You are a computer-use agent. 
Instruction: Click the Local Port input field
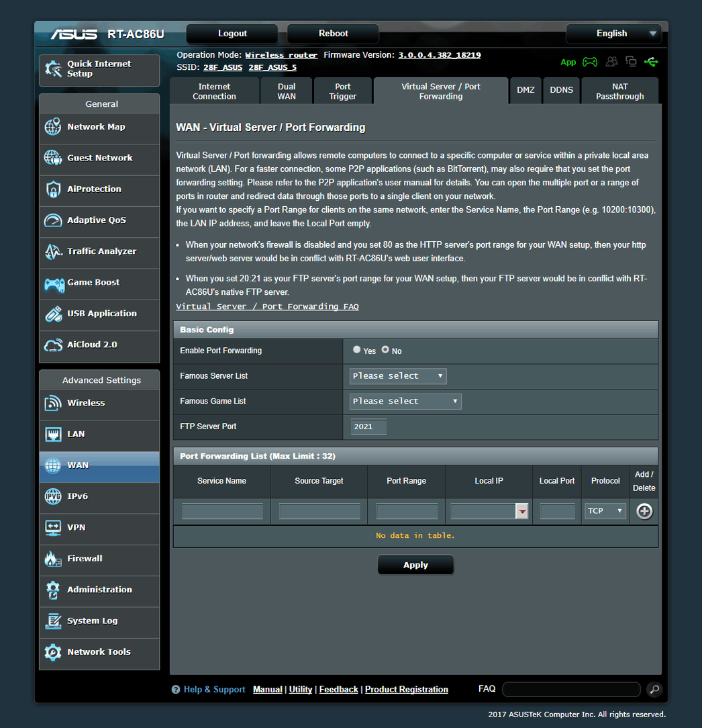[x=557, y=511]
